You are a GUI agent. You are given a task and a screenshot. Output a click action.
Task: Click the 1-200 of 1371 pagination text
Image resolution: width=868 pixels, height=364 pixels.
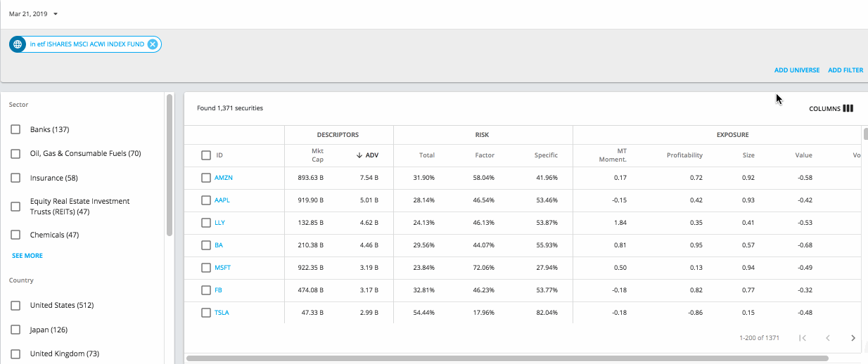click(759, 338)
